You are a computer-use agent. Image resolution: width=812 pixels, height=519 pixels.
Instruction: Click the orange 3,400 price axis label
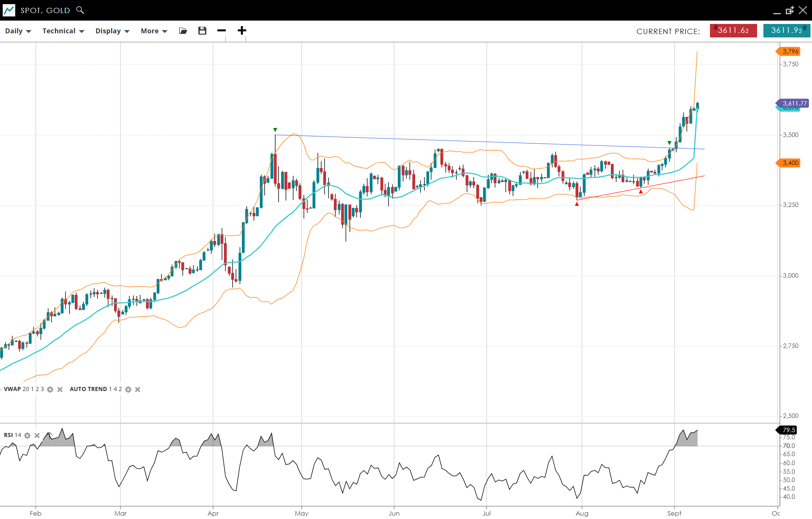coord(790,163)
